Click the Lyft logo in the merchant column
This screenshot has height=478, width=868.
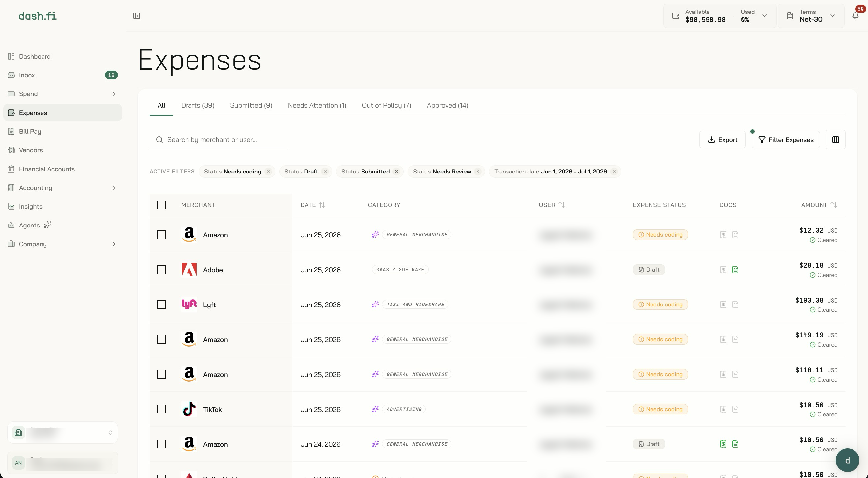click(x=189, y=305)
